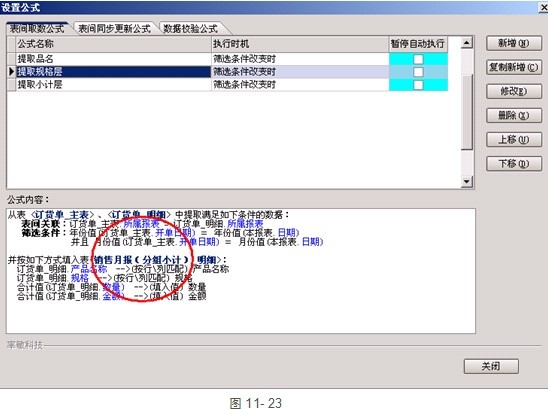Screen dimensions: 548x409
Task: Click the 公式名称 column header
Action: 114,44
